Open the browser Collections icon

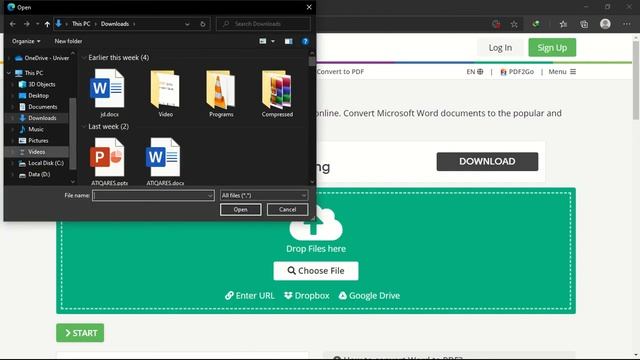click(x=584, y=24)
